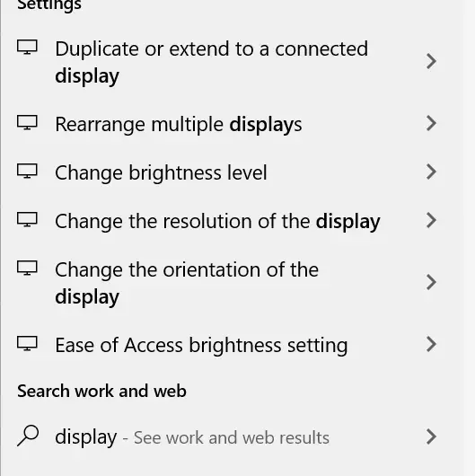Click monitor icon next to Ease of Access brightness
This screenshot has width=475, height=476.
pos(27,343)
